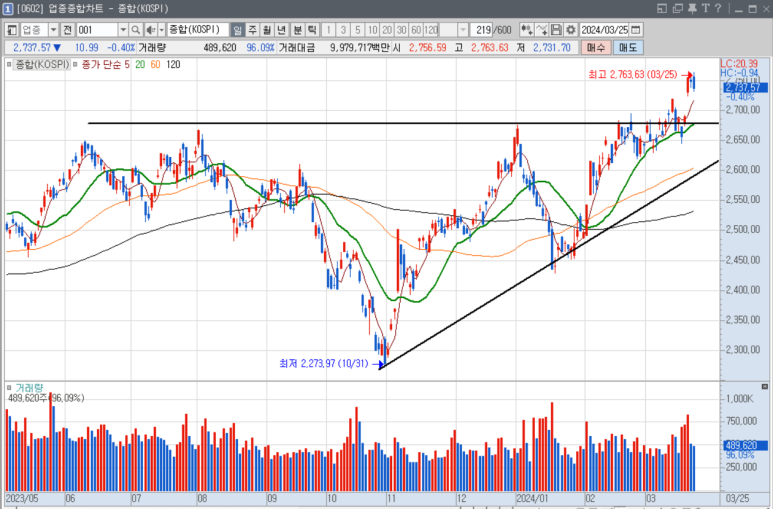773x509 pixels.
Task: Toggle the square before 종가 단순 legend
Action: 75,65
